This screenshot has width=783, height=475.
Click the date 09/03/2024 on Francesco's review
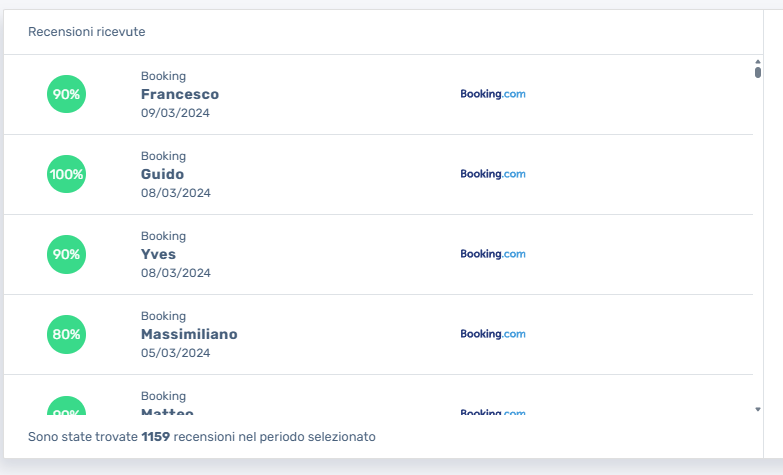175,113
